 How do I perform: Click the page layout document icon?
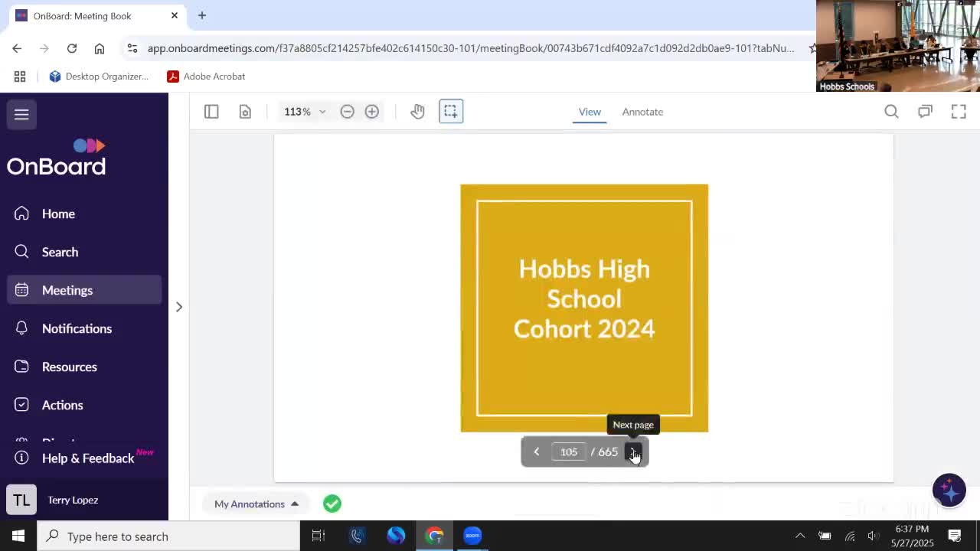point(245,112)
